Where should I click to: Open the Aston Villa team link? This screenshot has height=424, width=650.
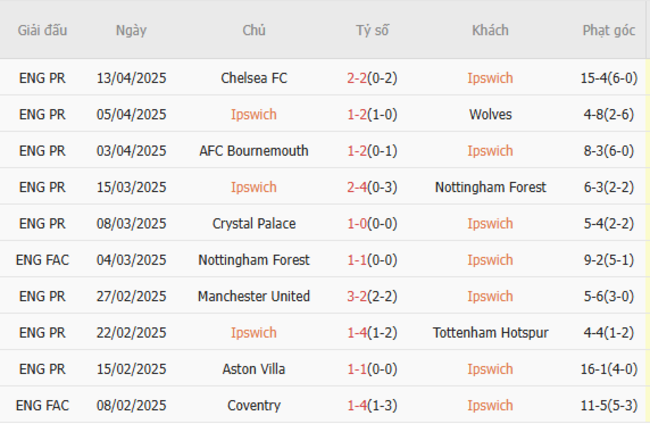point(253,369)
